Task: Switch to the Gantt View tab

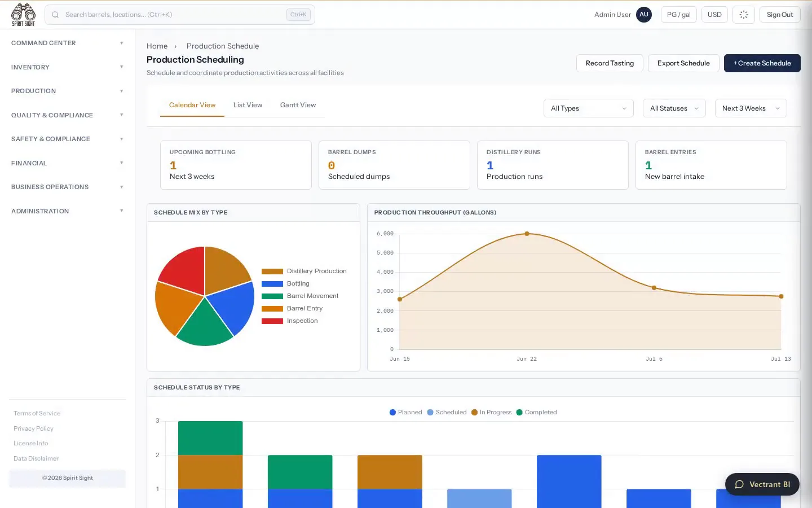Action: click(298, 105)
